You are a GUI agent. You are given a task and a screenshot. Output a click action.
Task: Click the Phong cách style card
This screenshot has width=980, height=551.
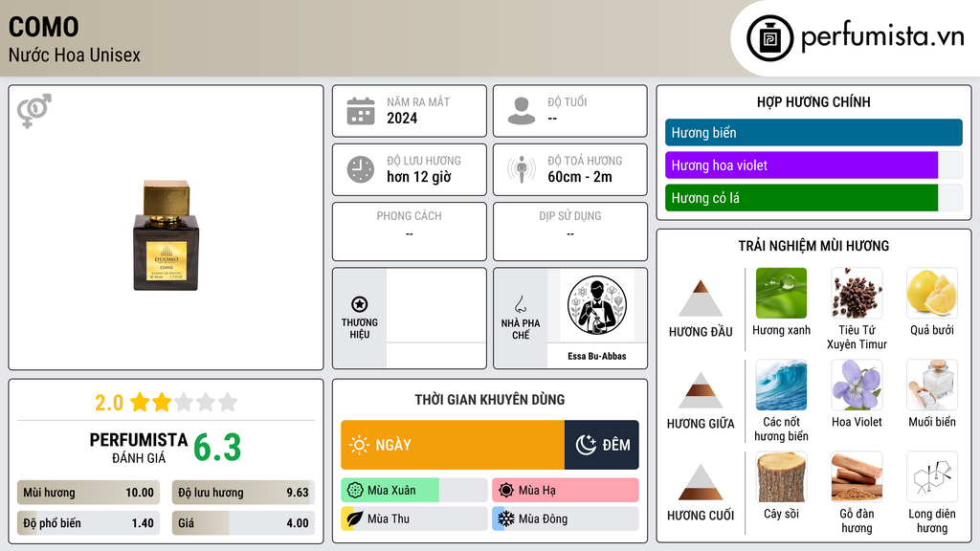tap(410, 231)
